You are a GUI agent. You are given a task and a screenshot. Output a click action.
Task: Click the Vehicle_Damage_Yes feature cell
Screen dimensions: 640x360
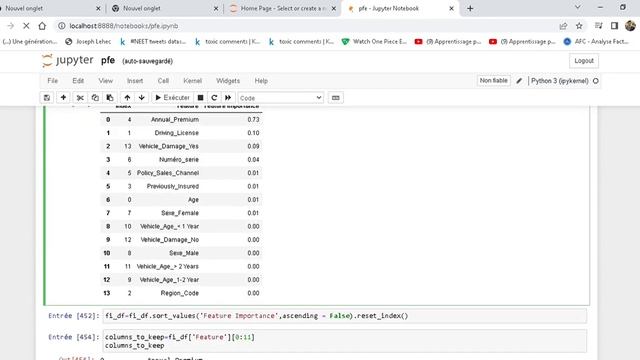click(169, 146)
